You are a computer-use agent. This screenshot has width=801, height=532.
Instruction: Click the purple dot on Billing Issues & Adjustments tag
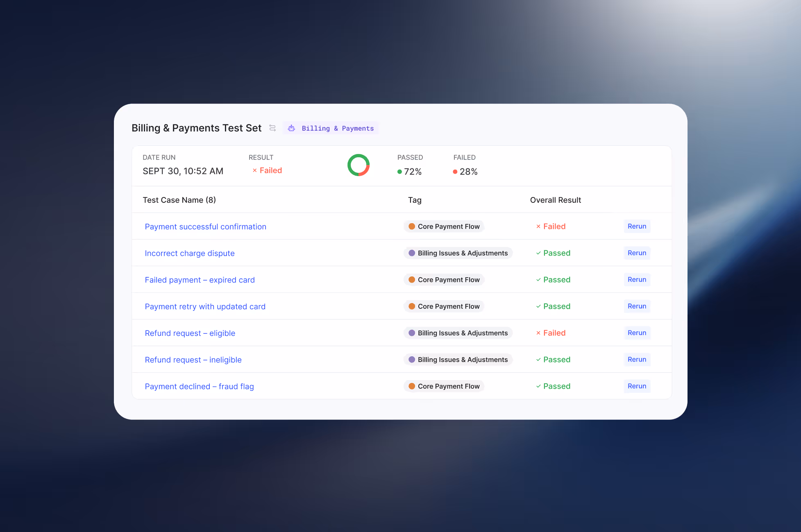(x=411, y=253)
